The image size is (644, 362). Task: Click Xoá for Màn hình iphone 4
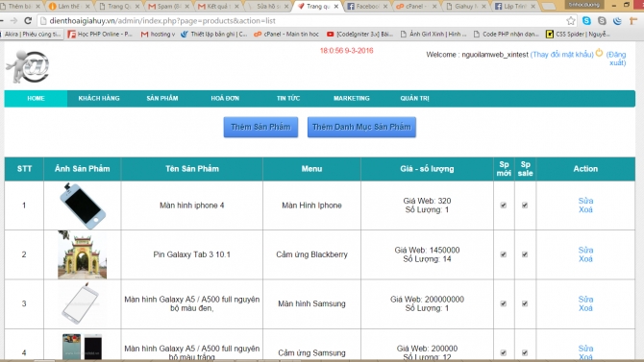[585, 209]
